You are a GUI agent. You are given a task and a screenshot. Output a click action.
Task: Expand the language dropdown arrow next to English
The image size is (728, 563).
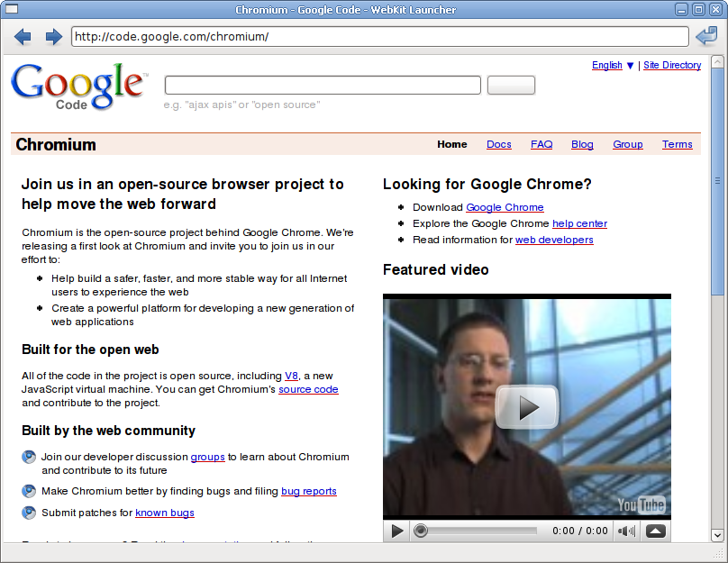630,66
